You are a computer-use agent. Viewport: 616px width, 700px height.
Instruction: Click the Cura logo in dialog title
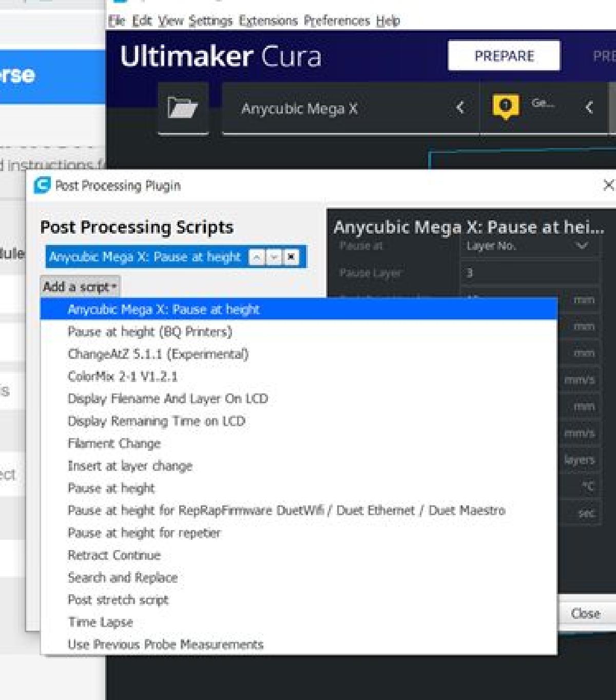[x=42, y=185]
